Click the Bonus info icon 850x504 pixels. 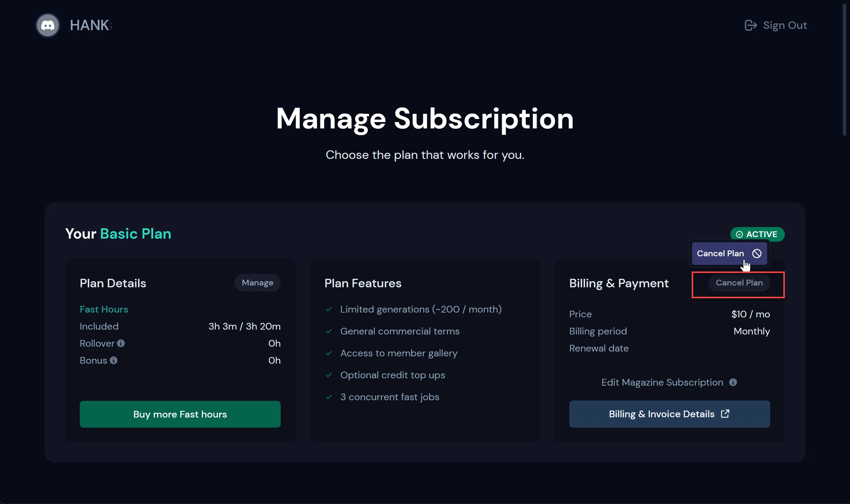(x=114, y=360)
